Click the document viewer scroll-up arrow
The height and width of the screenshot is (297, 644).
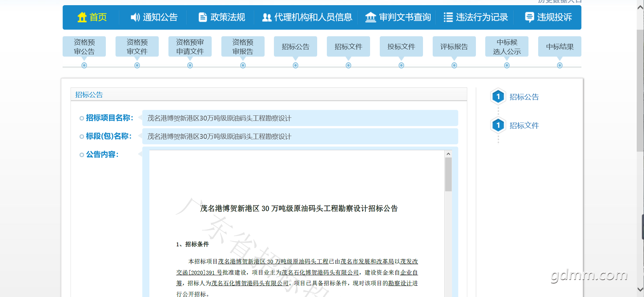[448, 154]
